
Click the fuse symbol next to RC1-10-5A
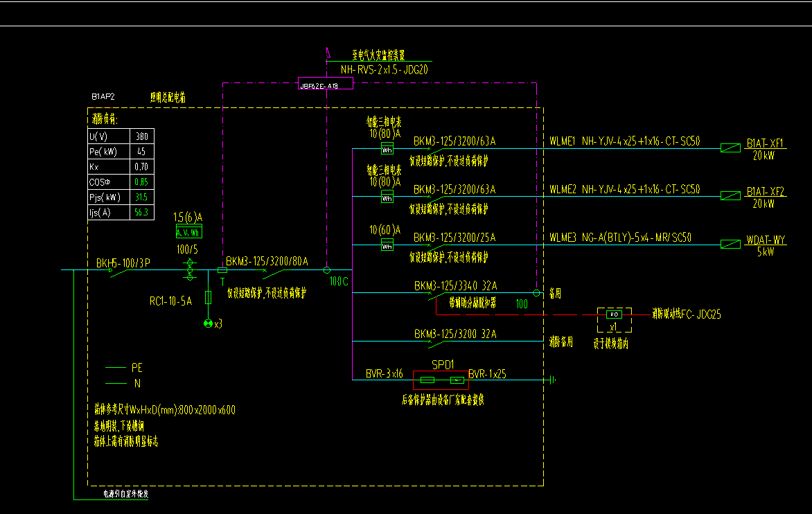click(x=208, y=297)
